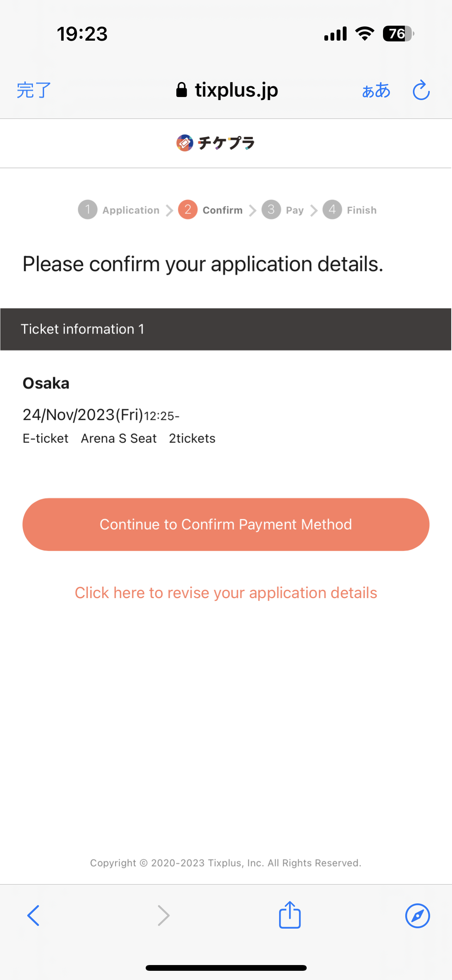Tap the battery indicator in status bar
Viewport: 452px width, 980px height.
point(398,34)
